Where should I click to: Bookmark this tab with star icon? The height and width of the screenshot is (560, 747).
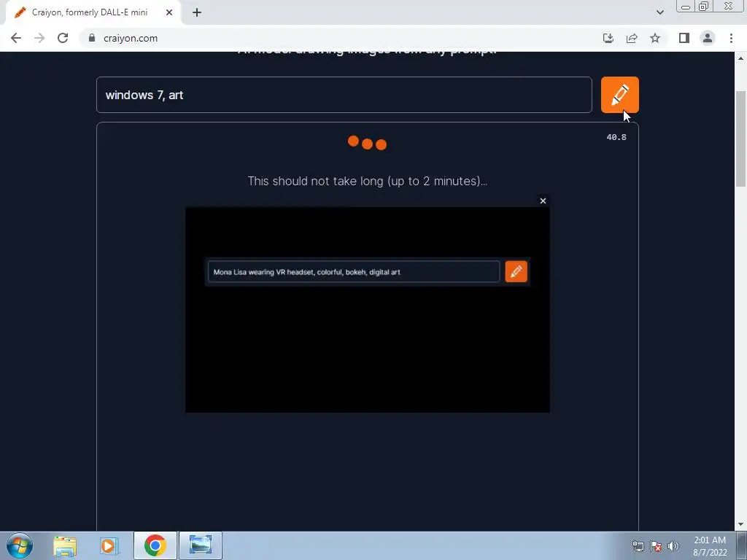click(x=655, y=38)
